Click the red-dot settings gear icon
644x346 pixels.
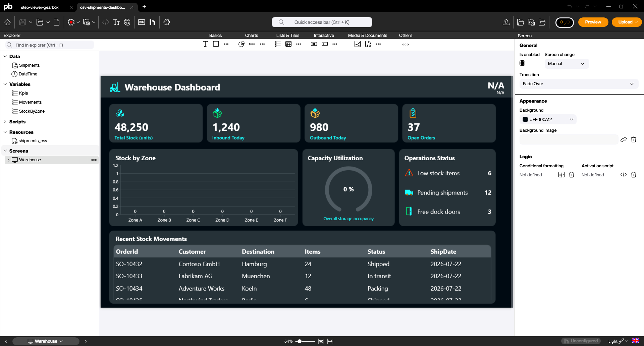pyautogui.click(x=71, y=22)
